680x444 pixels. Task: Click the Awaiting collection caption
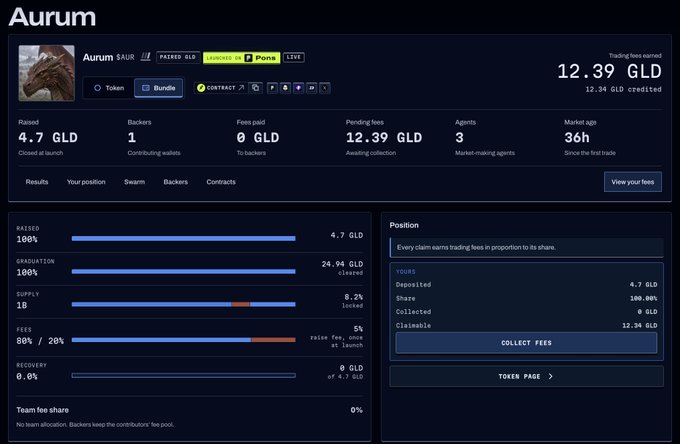371,153
